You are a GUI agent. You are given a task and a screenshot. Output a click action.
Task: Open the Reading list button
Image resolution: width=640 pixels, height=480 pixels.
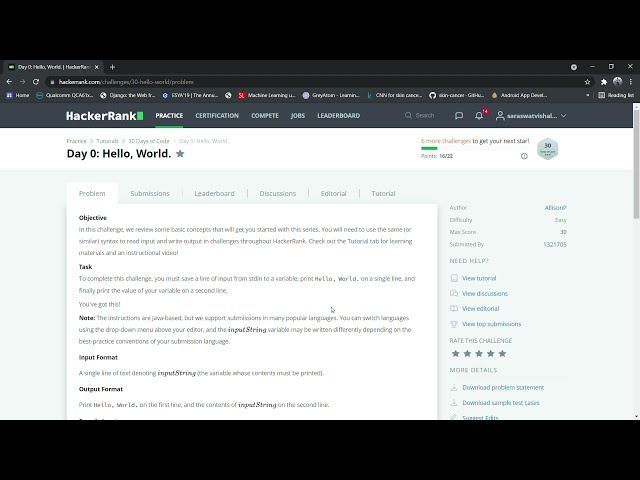(x=616, y=95)
